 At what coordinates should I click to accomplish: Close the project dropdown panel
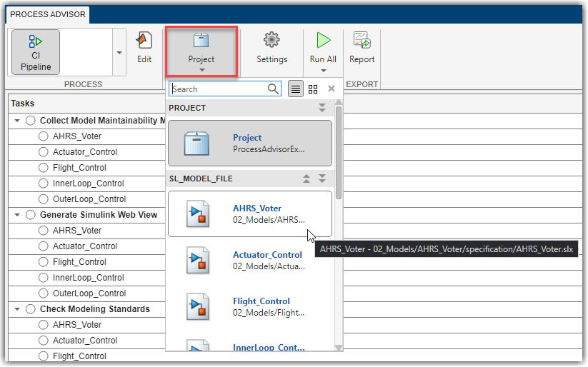click(x=331, y=89)
